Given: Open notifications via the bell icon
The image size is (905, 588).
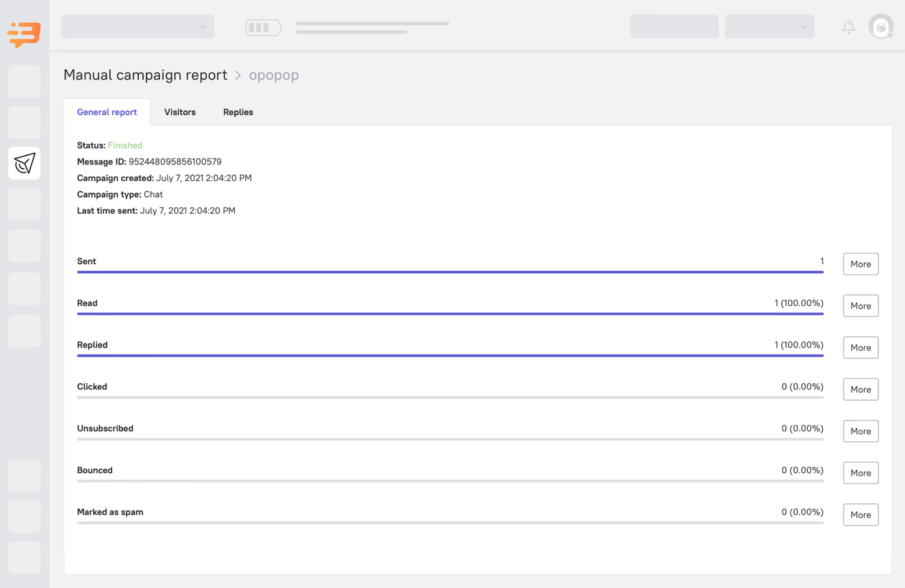Looking at the screenshot, I should (849, 26).
